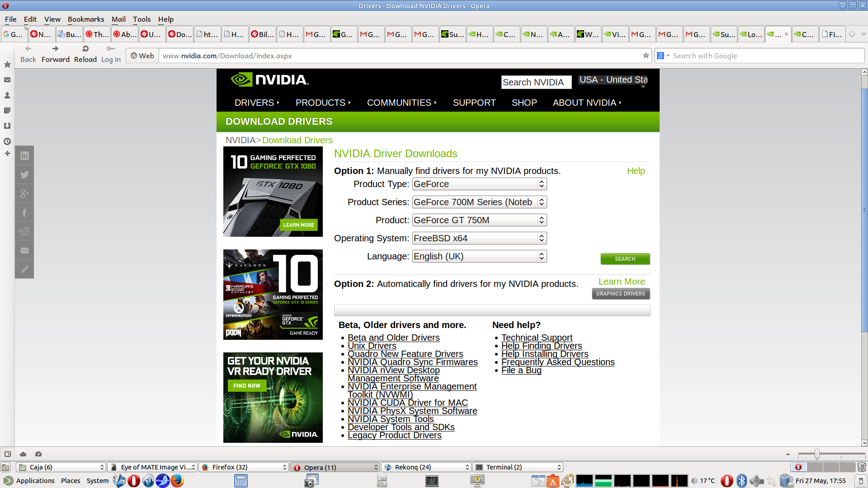Open the Language dropdown list

(479, 256)
